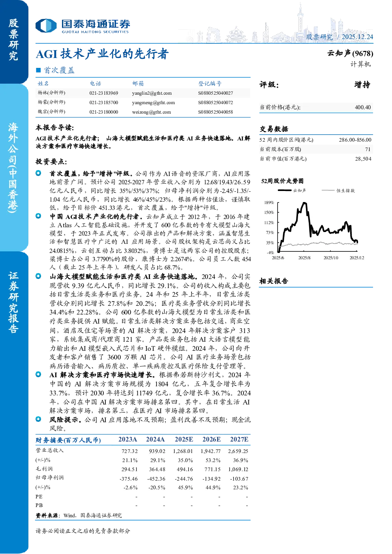Click email yanglin2@gtht.com
Screen dimensions: 392x554
[x=152, y=93]
